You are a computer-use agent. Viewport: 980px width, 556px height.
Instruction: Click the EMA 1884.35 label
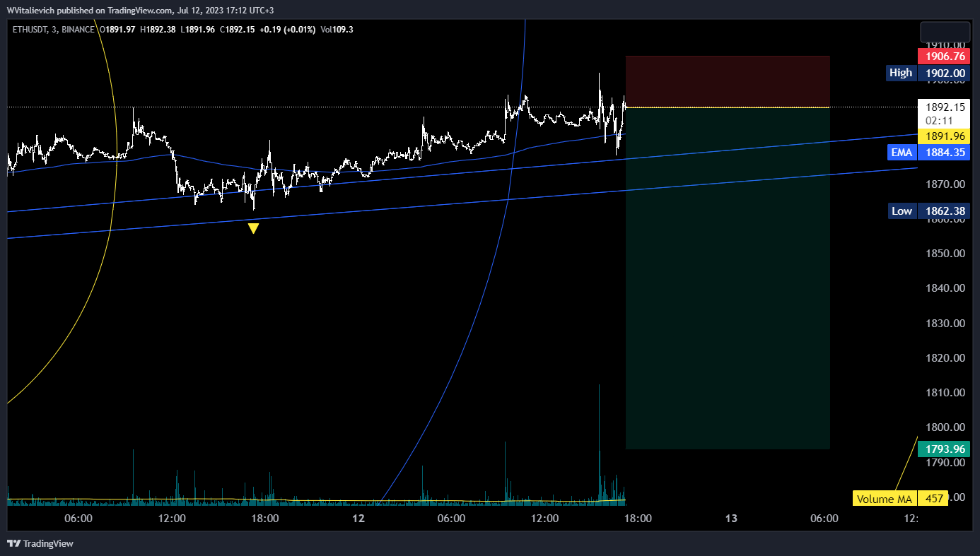click(x=928, y=152)
